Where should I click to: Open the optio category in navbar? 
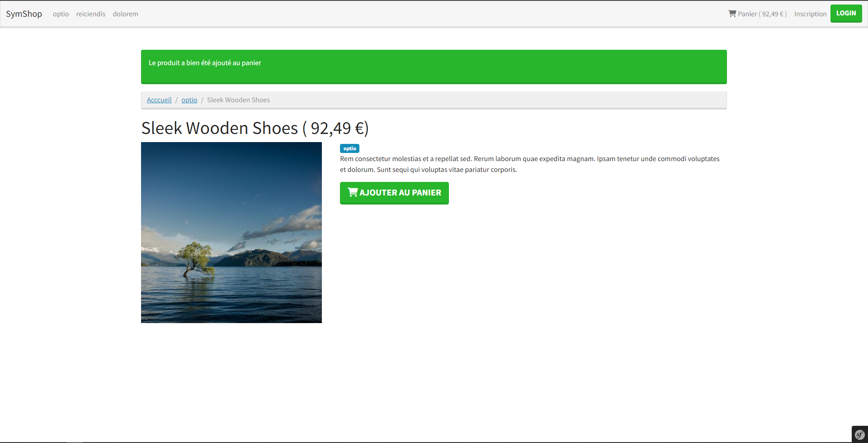pos(61,14)
